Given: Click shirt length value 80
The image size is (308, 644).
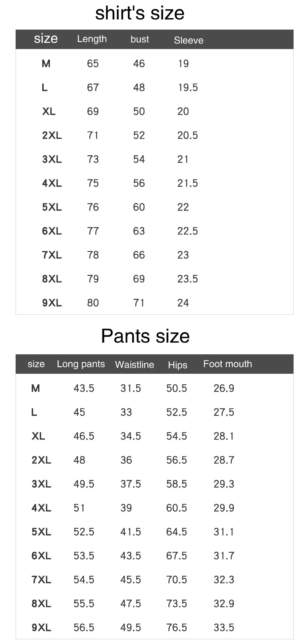Looking at the screenshot, I should point(93,303).
